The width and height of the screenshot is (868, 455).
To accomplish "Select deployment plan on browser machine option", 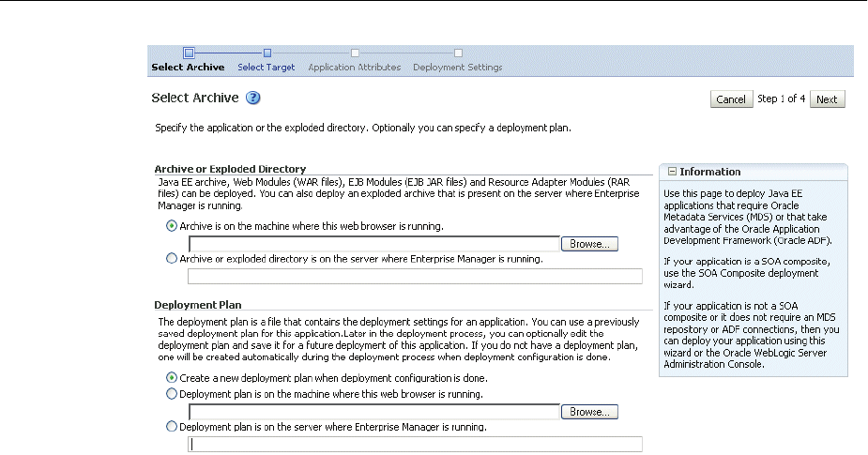I will point(171,394).
